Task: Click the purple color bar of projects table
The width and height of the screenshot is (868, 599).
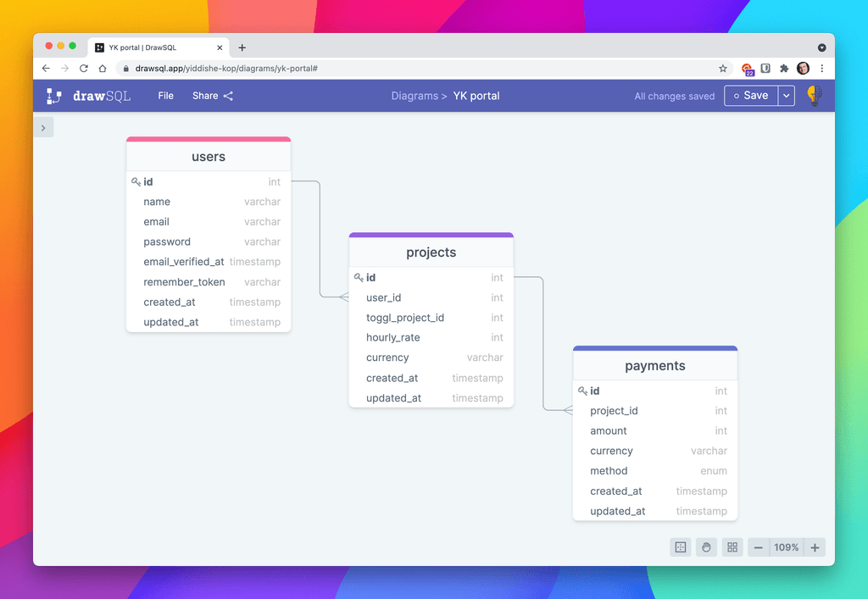Action: pyautogui.click(x=431, y=235)
